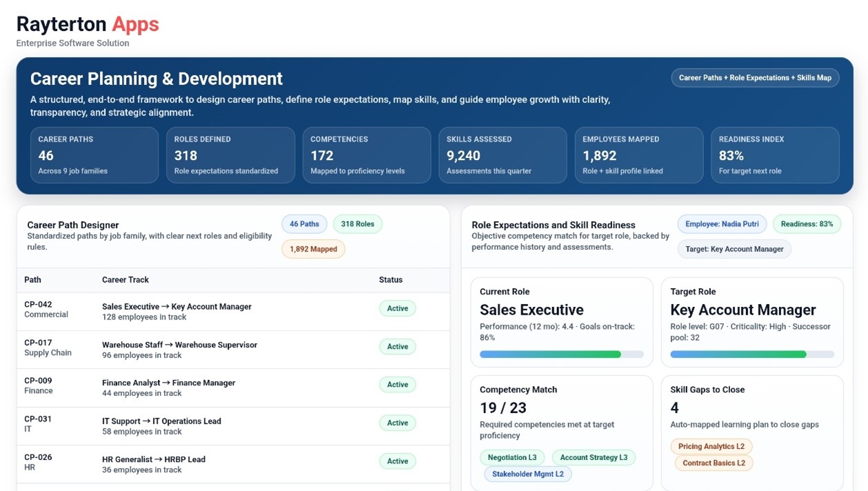The image size is (868, 491).
Task: Click the Rayterton Apps logo title
Action: pyautogui.click(x=88, y=24)
